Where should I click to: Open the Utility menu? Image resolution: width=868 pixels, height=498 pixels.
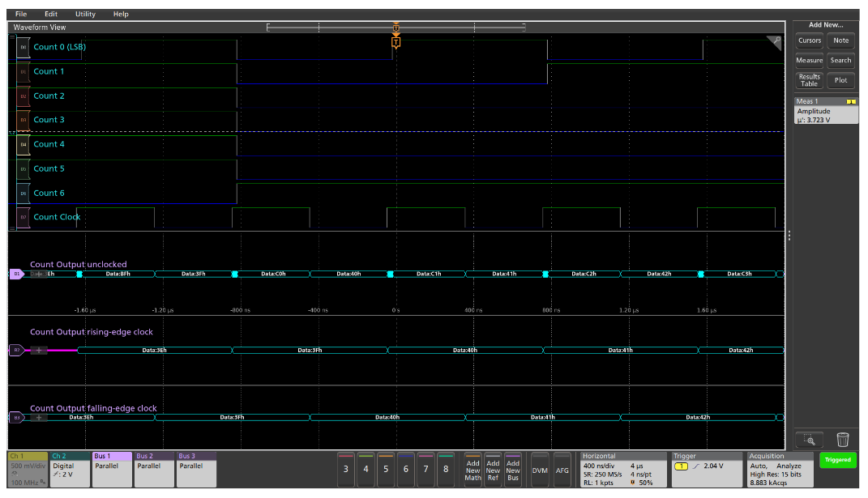84,14
